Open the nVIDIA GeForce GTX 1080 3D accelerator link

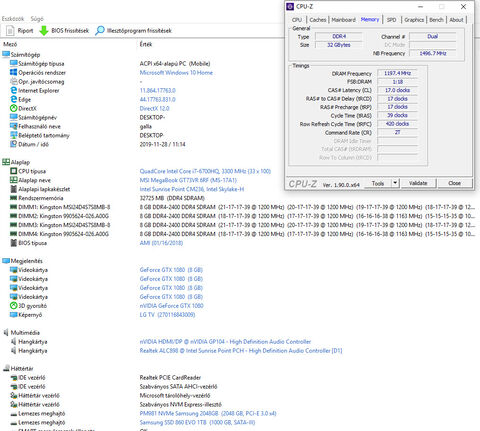coord(171,306)
